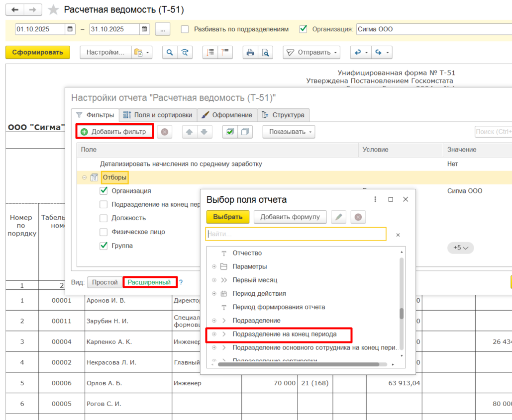This screenshot has height=420, width=512.
Task: Click the yellow Выбрать button
Action: pyautogui.click(x=228, y=217)
